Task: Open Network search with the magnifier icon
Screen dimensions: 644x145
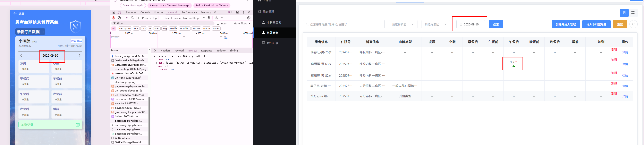Action: point(133,18)
